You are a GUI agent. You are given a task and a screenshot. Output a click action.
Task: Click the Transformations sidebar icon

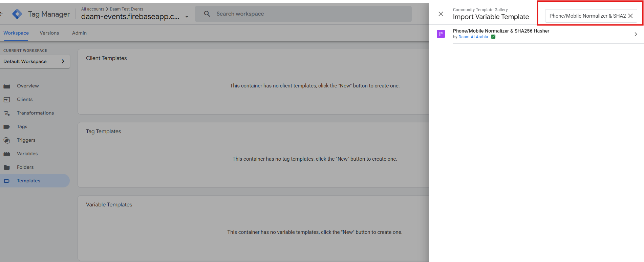click(7, 113)
